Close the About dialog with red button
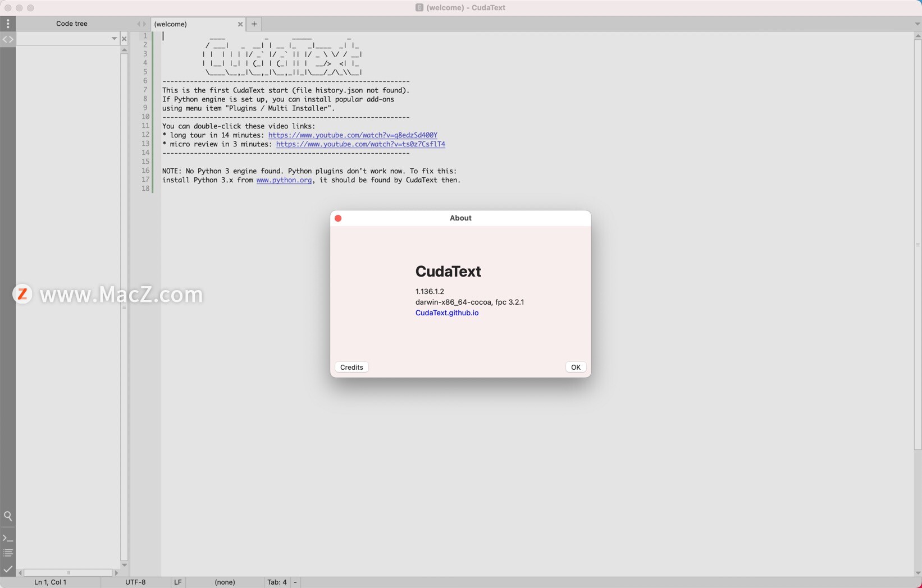 (338, 218)
